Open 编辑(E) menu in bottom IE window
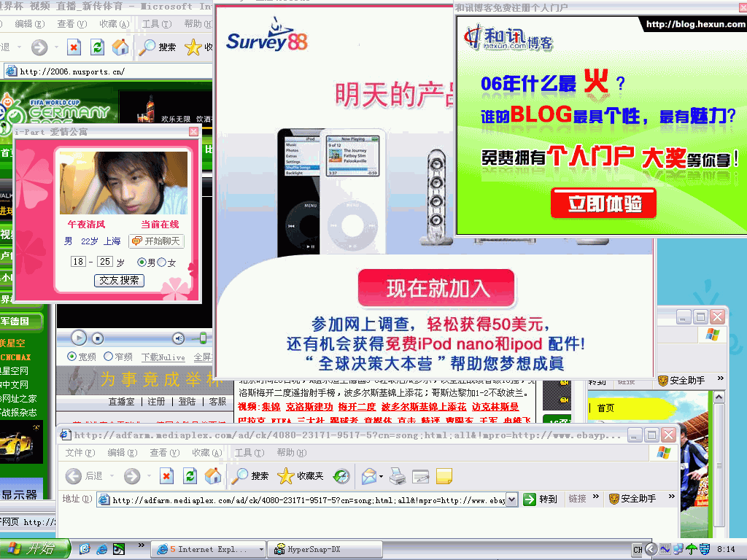 click(x=123, y=452)
